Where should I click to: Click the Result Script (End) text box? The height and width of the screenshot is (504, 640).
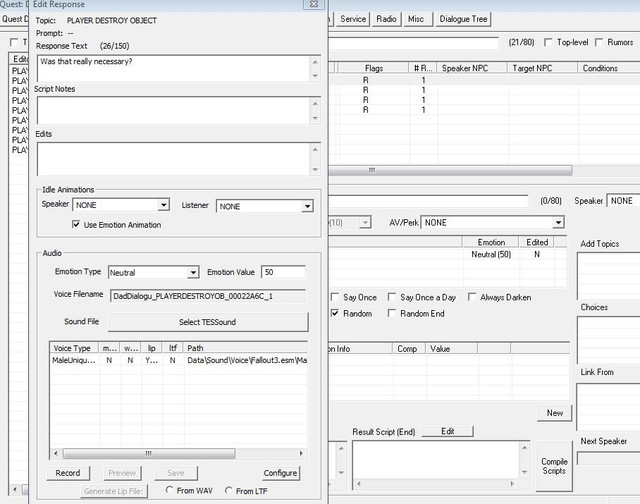pos(436,460)
